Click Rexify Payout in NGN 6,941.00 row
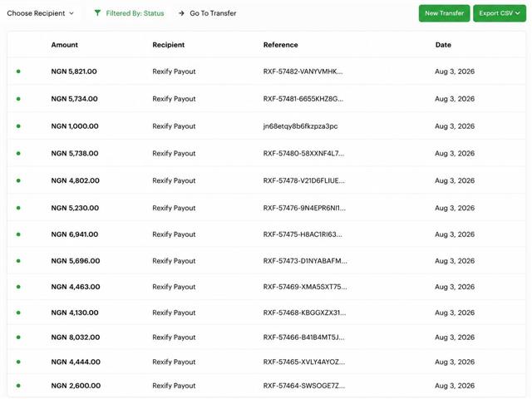The image size is (532, 399). (174, 234)
